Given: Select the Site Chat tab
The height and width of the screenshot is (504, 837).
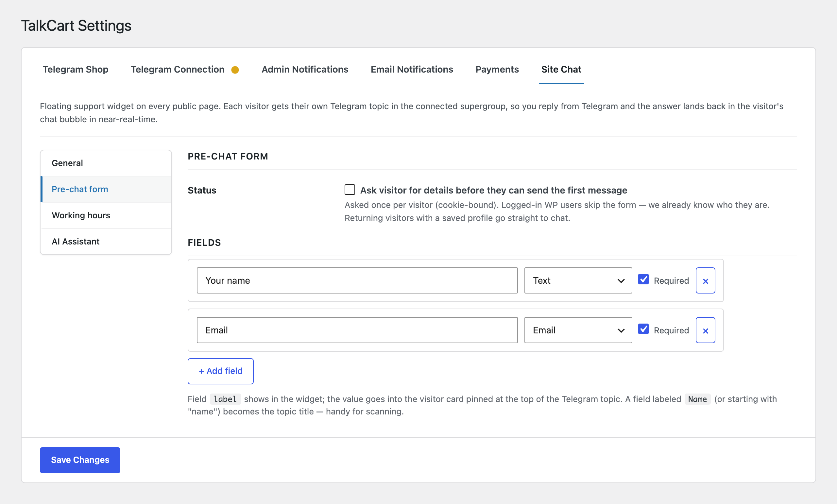Looking at the screenshot, I should click(561, 69).
